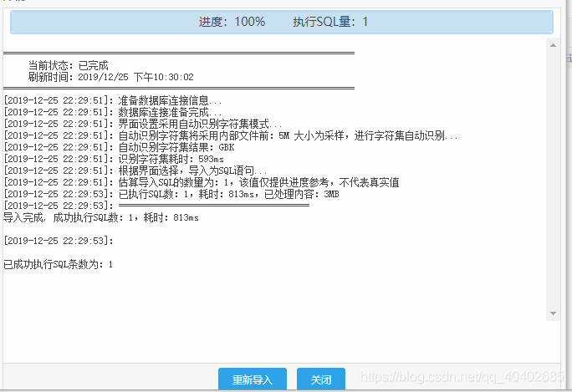Image resolution: width=572 pixels, height=392 pixels.
Task: Click the 执行SQL量: 1 label
Action: 330,22
